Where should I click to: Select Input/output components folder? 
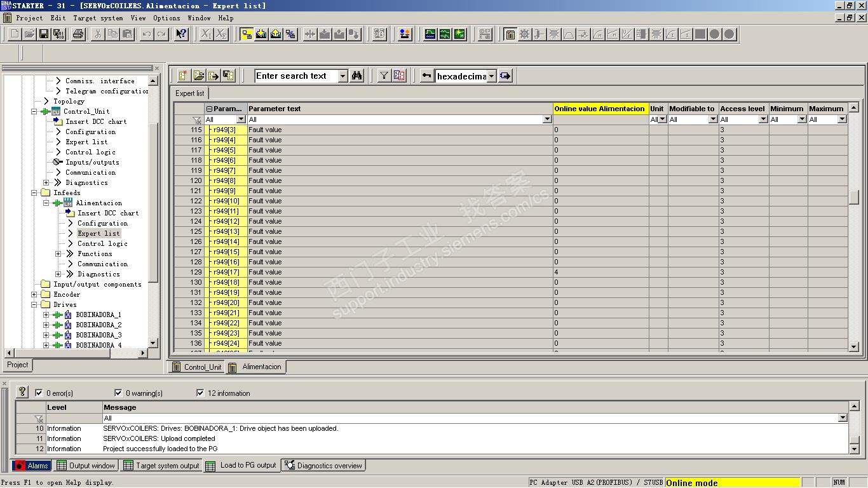tap(97, 284)
